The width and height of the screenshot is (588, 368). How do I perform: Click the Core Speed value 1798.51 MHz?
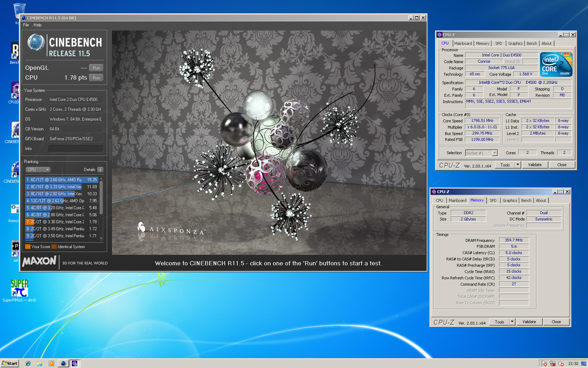pos(482,121)
